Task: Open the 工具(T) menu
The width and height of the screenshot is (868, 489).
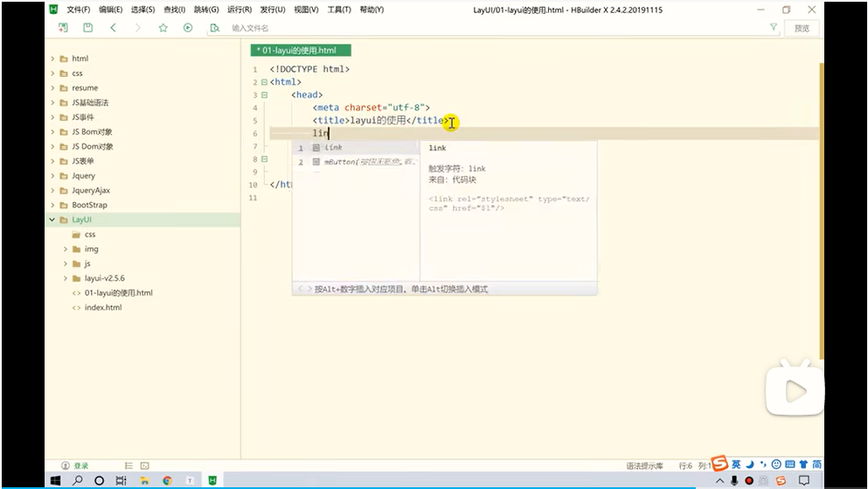Action: (339, 10)
